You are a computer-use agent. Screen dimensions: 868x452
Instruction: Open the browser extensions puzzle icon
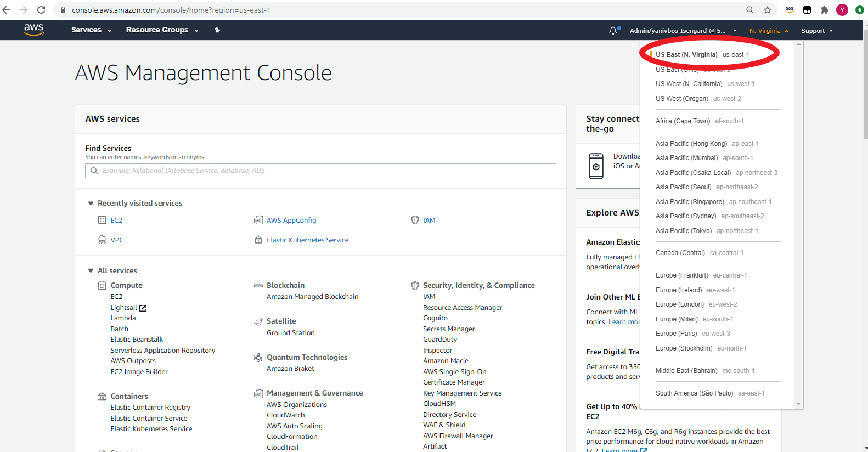coord(825,10)
